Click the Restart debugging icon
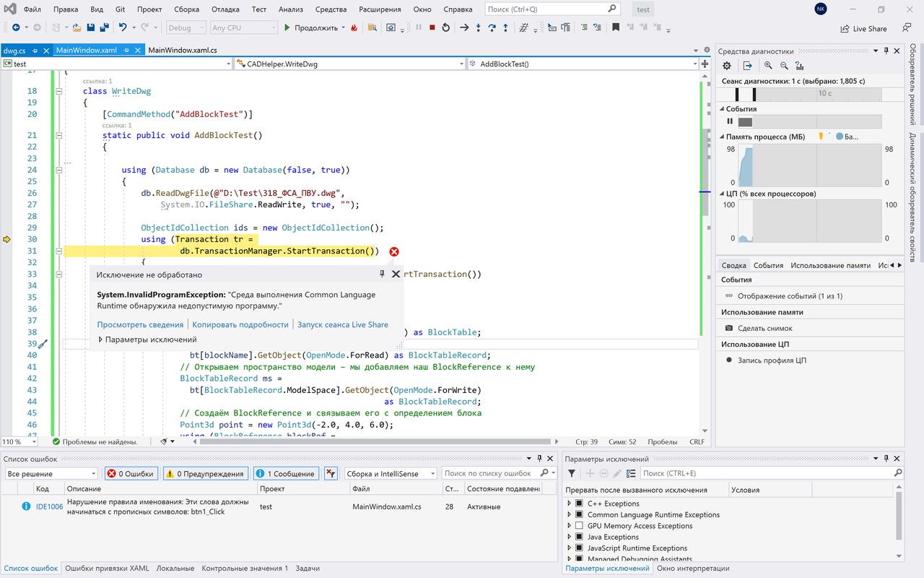Image resolution: width=924 pixels, height=578 pixels. (x=445, y=27)
